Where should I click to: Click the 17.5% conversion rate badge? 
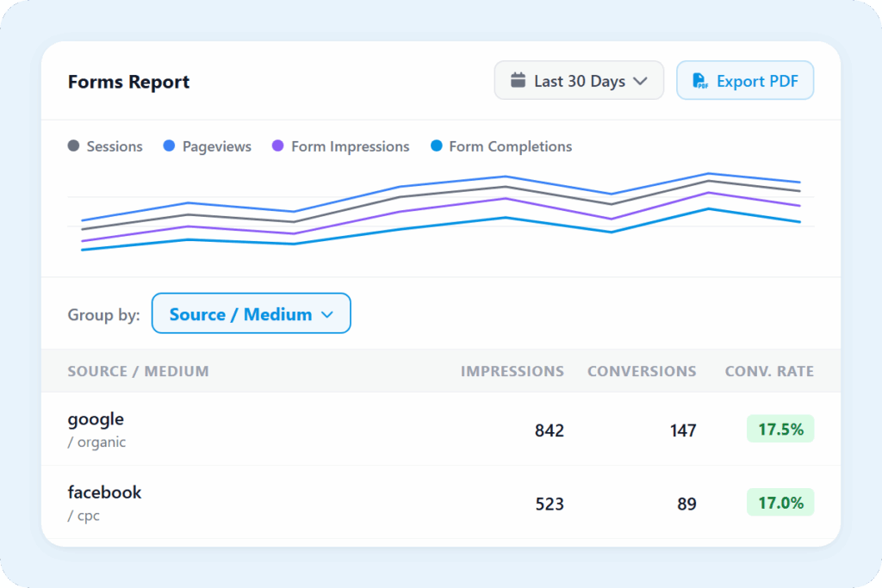pyautogui.click(x=780, y=429)
